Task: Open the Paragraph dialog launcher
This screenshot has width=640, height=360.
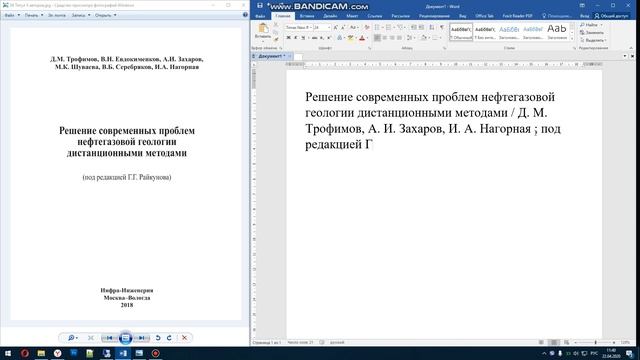Action: (444, 48)
